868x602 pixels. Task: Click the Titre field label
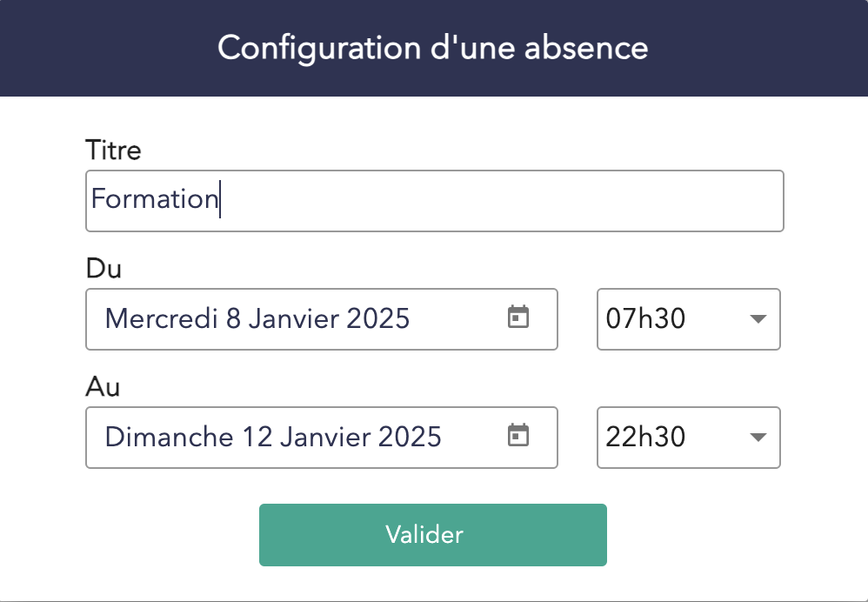click(x=113, y=150)
